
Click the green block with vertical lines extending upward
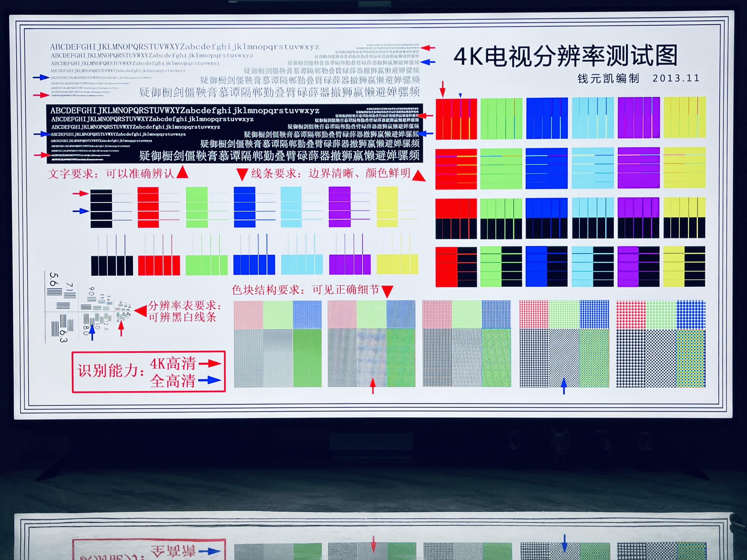pyautogui.click(x=207, y=265)
